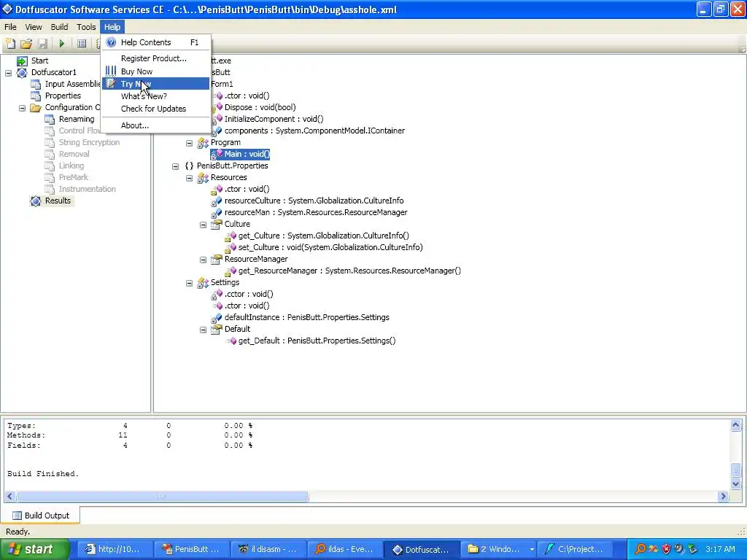Viewport: 747px width, 560px height.
Task: Click the Renaming page icon
Action: pos(50,119)
